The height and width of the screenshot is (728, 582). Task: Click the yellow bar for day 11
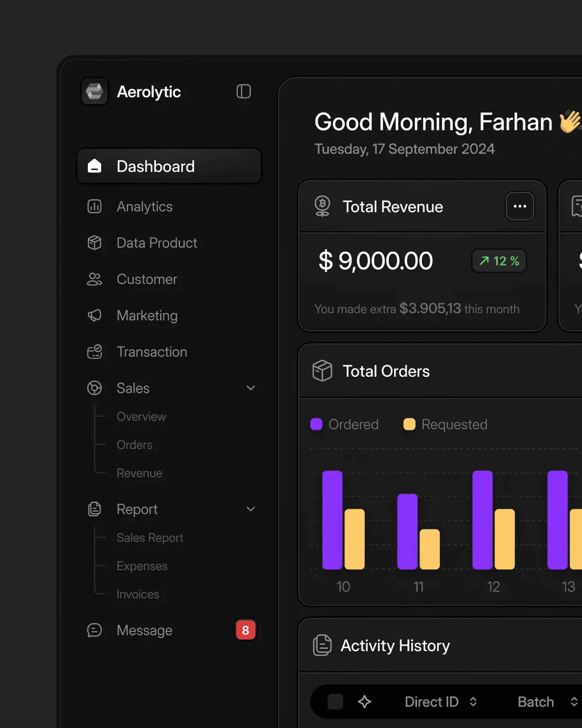pos(430,549)
